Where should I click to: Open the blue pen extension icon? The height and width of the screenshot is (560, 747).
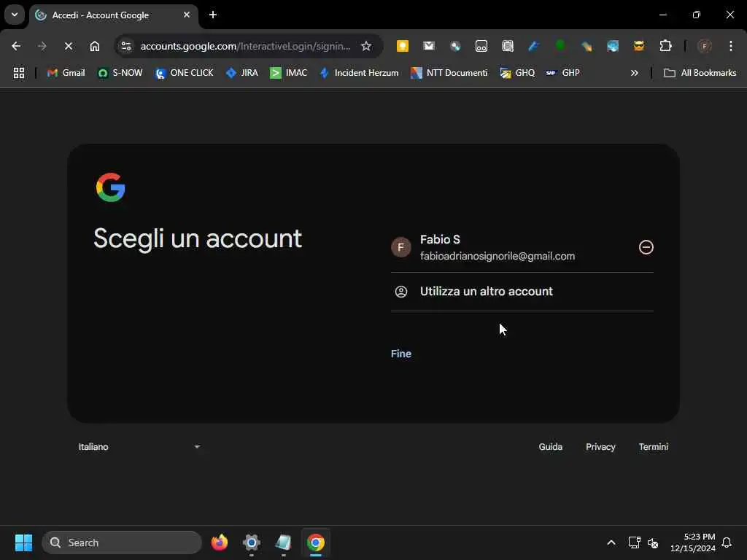(533, 46)
